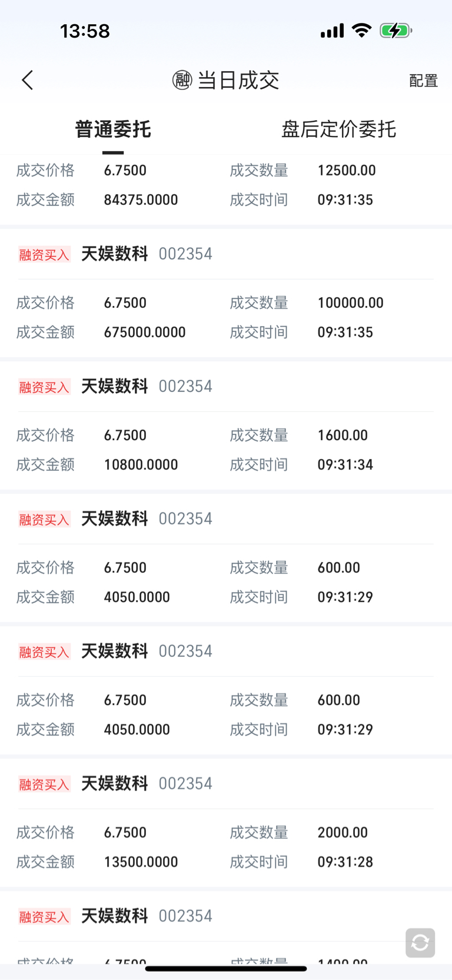The height and width of the screenshot is (980, 452).
Task: Select the trade with amount 10800.0000
Action: click(226, 450)
